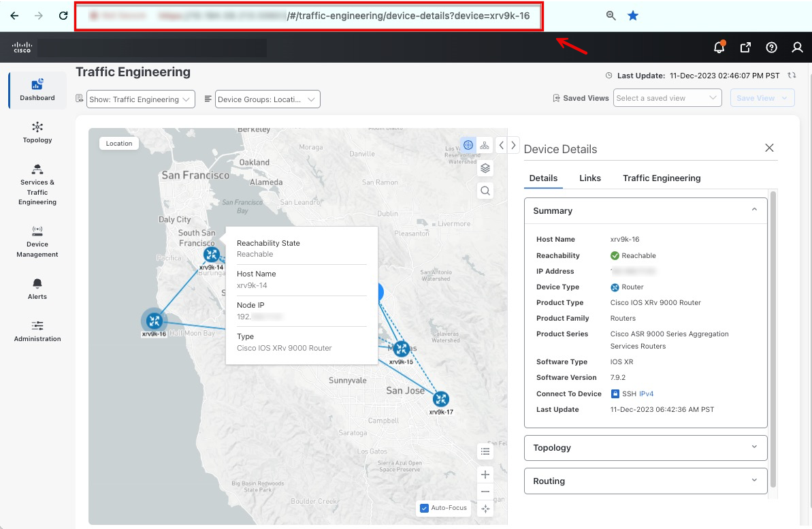Go back using the browser back arrow
This screenshot has width=812, height=529.
tap(14, 16)
